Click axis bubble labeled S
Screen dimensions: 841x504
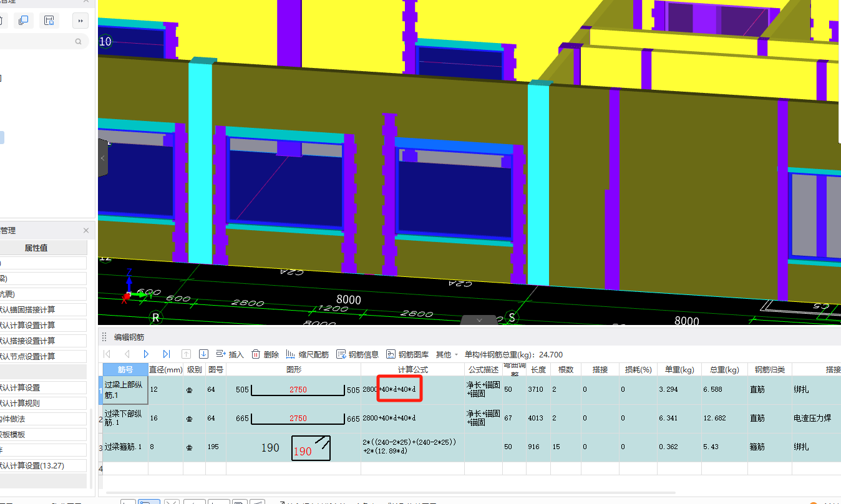(513, 317)
